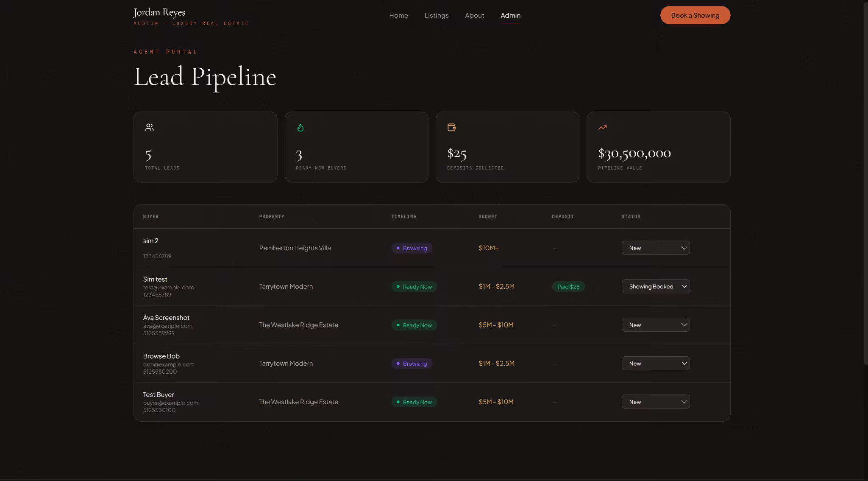Image resolution: width=868 pixels, height=481 pixels.
Task: Click the Pipeline Value trending arrow icon
Action: click(602, 127)
